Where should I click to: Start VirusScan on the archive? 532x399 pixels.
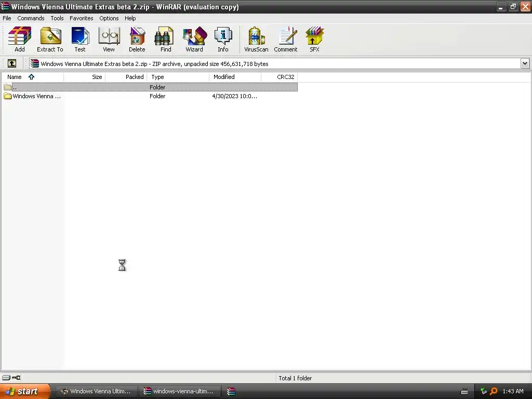[256, 39]
